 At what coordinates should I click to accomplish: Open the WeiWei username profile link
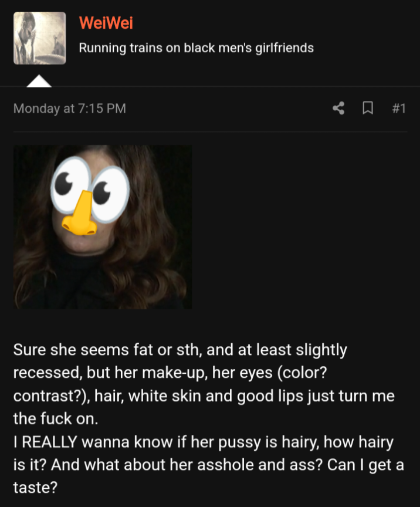[x=106, y=23]
